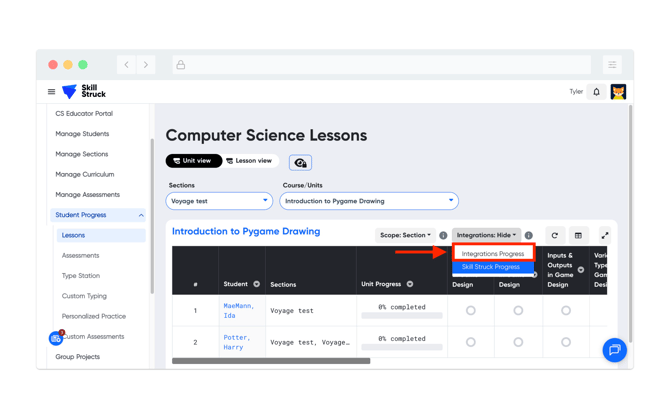Select radio circle in MaeMann's row
Viewport: 670px width, 418px height.
(471, 311)
